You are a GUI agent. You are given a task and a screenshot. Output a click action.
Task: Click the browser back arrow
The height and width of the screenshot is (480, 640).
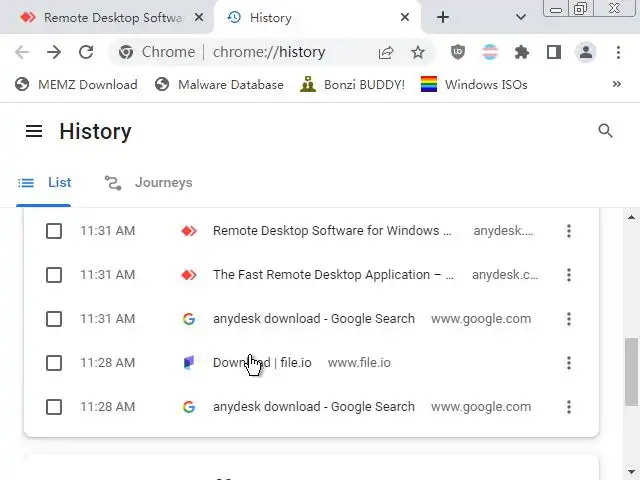pyautogui.click(x=22, y=52)
